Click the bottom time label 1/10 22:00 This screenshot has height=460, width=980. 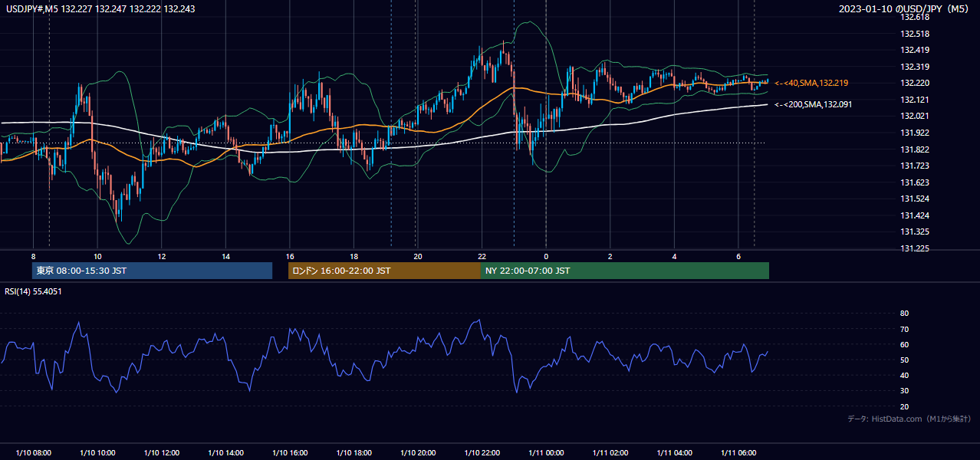click(x=482, y=453)
